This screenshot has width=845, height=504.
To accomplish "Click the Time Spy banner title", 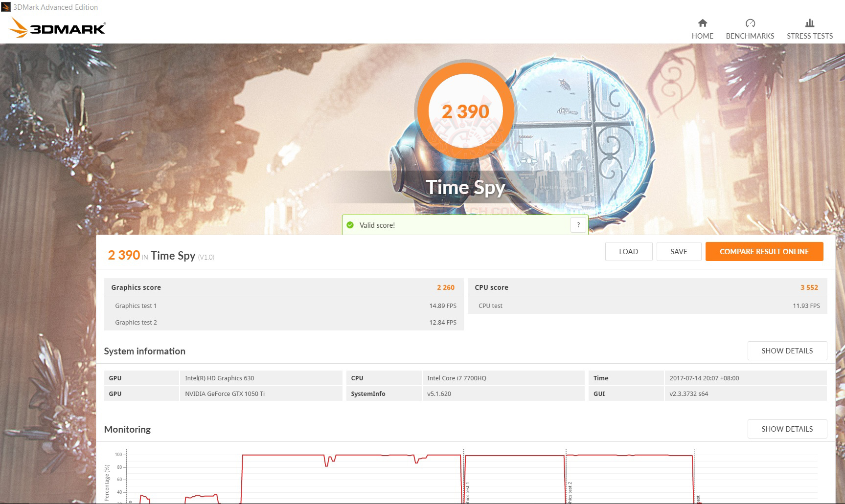I will tap(465, 187).
